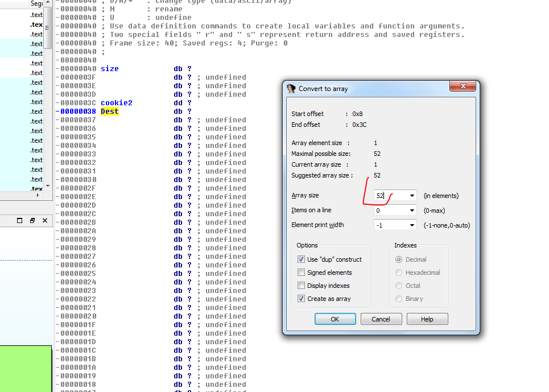The width and height of the screenshot is (549, 392).
Task: Enable the Display indexes checkbox
Action: [302, 286]
